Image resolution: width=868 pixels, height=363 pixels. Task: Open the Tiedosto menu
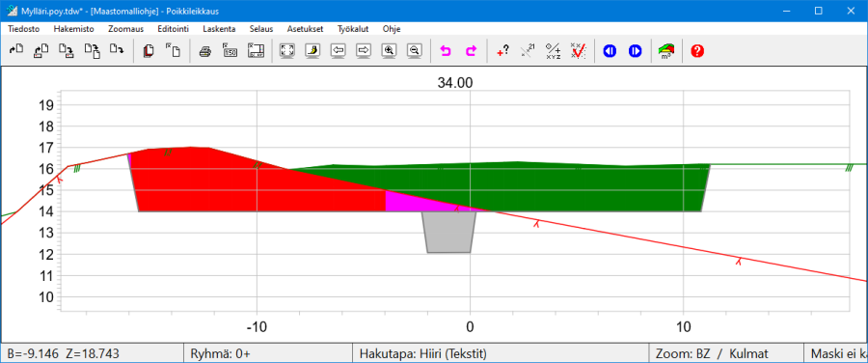tap(24, 29)
